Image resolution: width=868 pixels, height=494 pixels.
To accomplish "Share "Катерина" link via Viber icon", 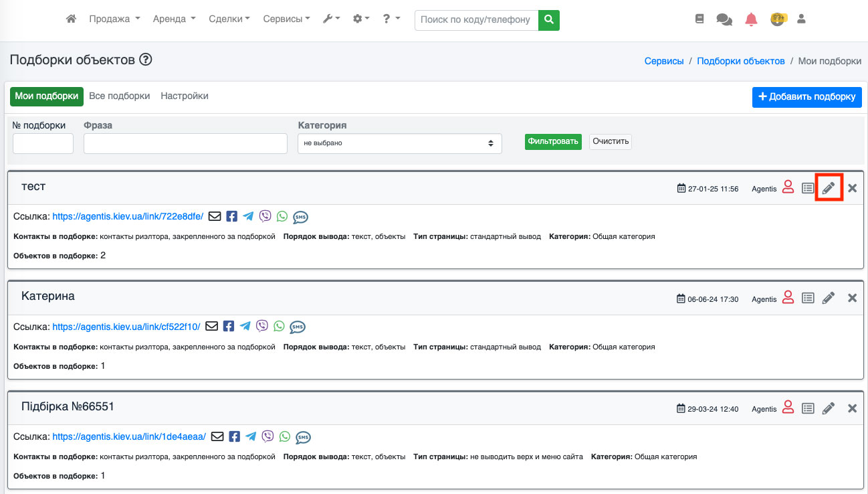I will coord(262,326).
